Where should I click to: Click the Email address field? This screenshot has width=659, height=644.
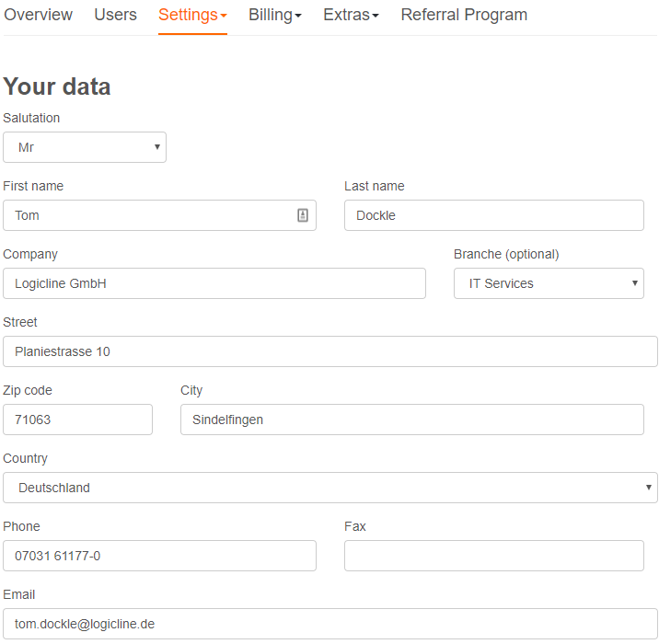pos(329,624)
